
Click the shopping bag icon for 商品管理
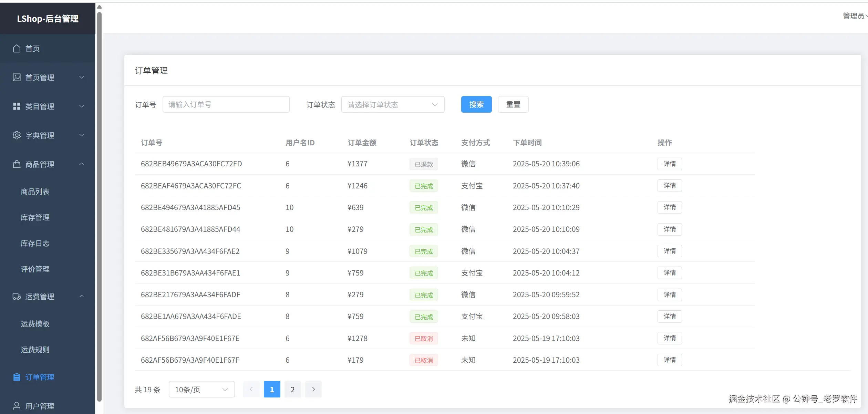coord(17,164)
